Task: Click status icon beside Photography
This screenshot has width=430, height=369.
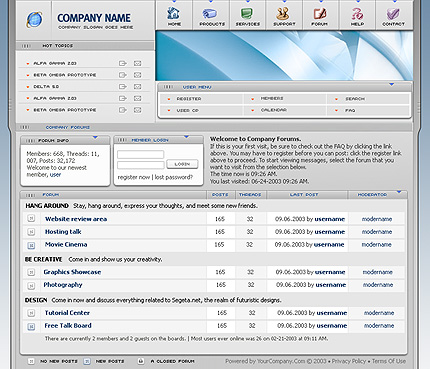Action: click(x=31, y=286)
